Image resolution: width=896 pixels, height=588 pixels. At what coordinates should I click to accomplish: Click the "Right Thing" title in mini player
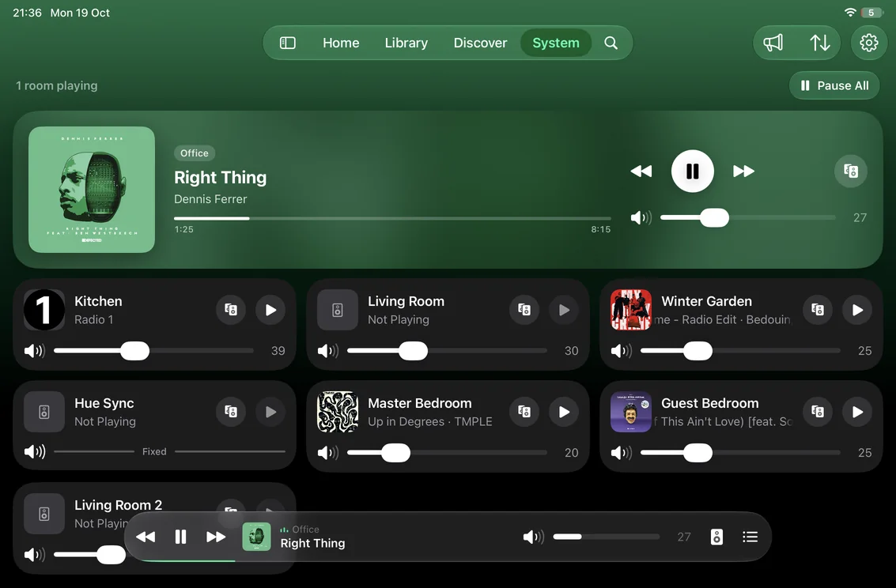point(312,544)
